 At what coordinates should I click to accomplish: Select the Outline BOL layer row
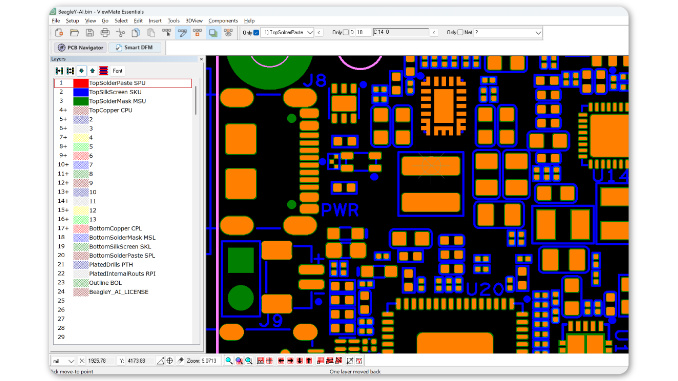[x=123, y=283]
